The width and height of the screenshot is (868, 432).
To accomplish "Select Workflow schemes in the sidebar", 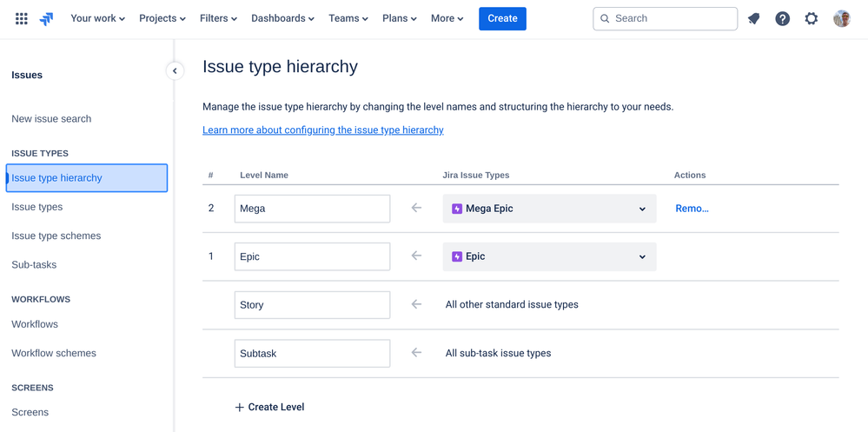I will point(54,353).
